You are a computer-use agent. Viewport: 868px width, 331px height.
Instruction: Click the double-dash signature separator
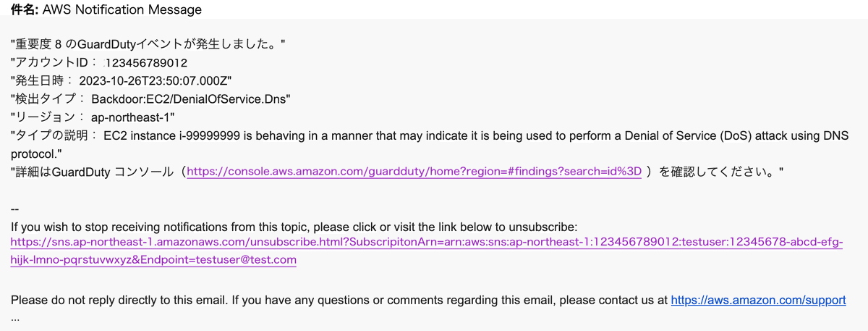[x=15, y=210]
